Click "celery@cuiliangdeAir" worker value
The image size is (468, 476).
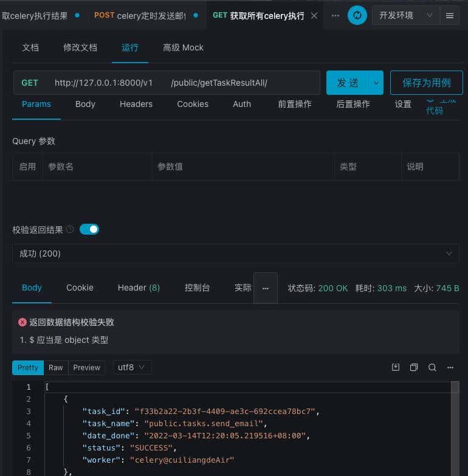tap(182, 460)
